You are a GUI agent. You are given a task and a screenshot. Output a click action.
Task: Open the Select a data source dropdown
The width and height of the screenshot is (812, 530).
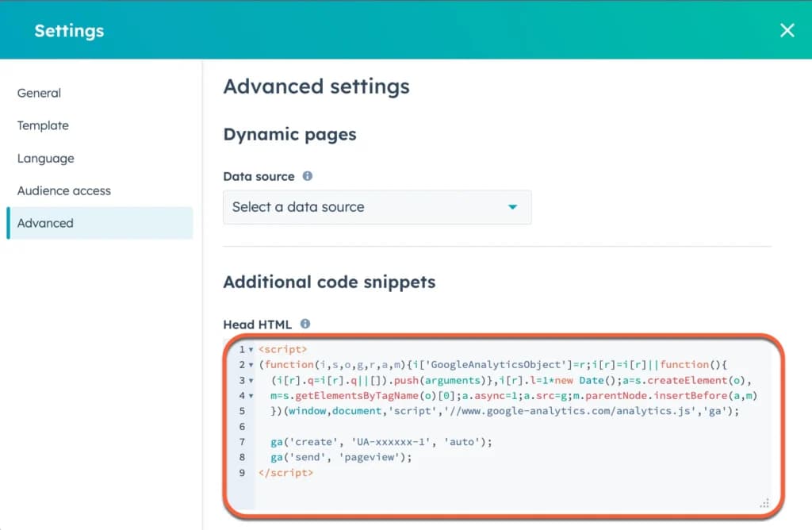(x=377, y=207)
